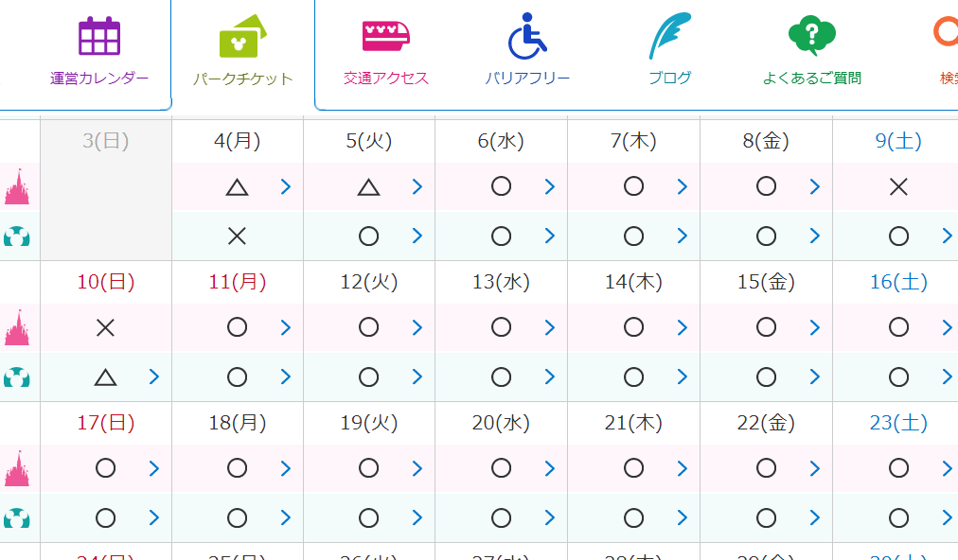
Task: Open 交通アクセス train icon
Action: tap(385, 35)
